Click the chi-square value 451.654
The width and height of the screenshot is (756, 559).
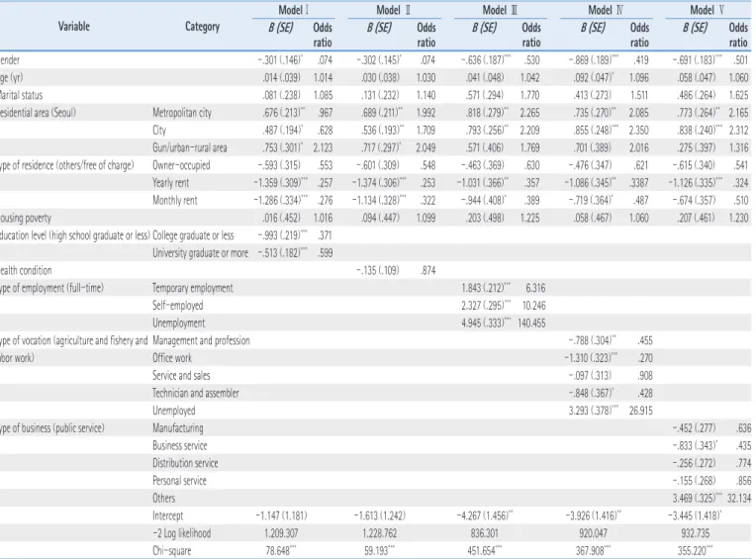(485, 551)
